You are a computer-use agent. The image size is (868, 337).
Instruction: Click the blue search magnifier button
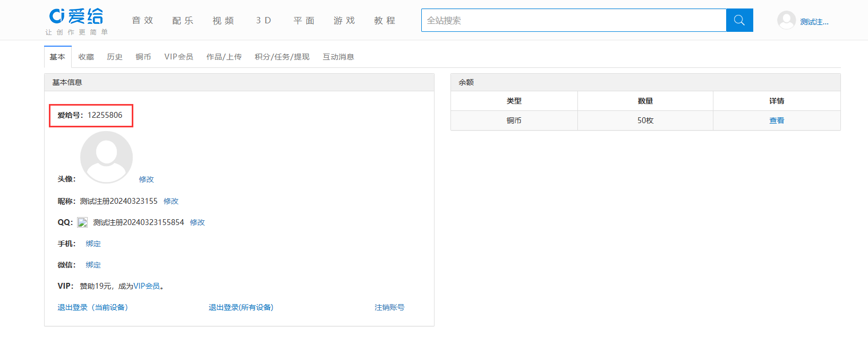click(x=739, y=20)
